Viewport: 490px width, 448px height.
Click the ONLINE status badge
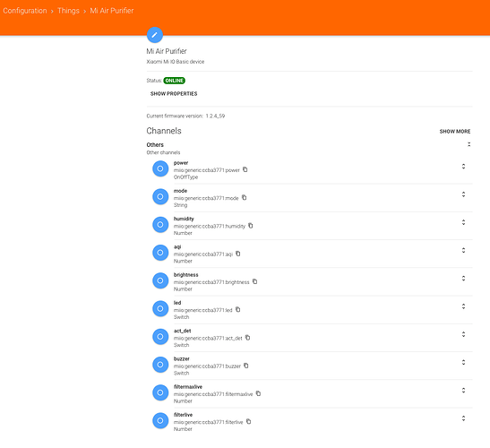pyautogui.click(x=175, y=81)
